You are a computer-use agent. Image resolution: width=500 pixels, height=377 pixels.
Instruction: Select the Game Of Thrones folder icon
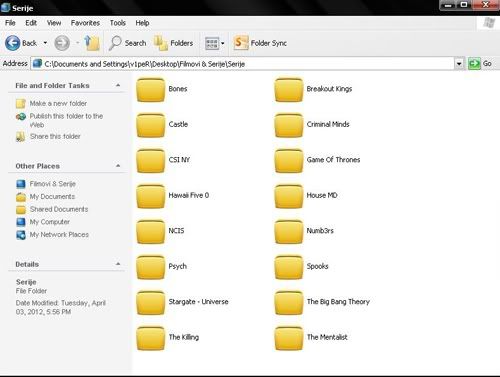coord(289,161)
